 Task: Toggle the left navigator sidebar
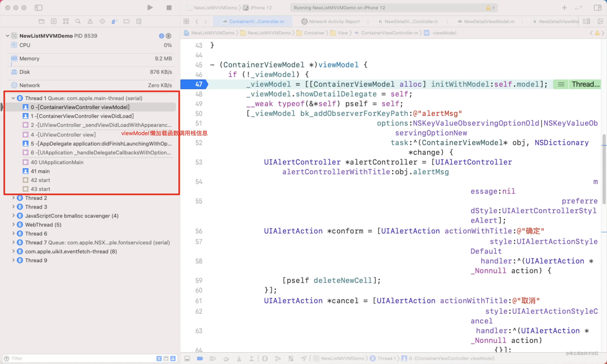click(38, 8)
